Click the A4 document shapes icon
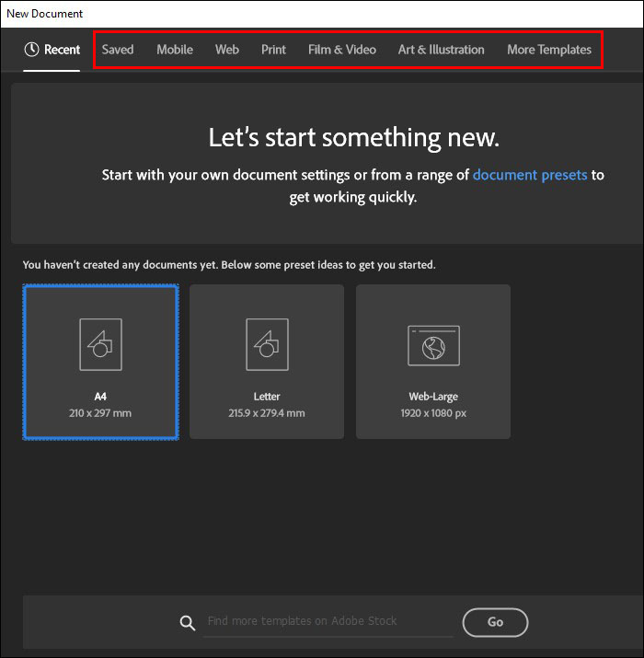The width and height of the screenshot is (644, 658). pyautogui.click(x=100, y=344)
